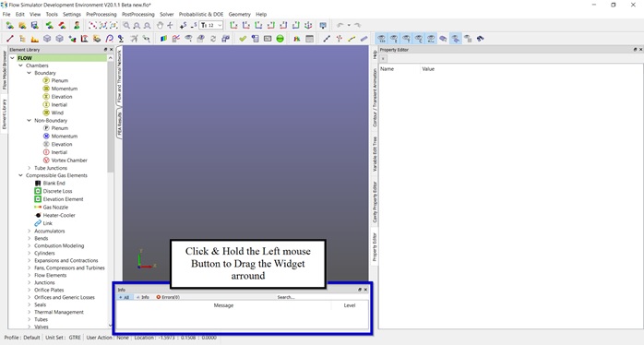The width and height of the screenshot is (644, 345).
Task: Click the pan hand tool icon
Action: 161,26
